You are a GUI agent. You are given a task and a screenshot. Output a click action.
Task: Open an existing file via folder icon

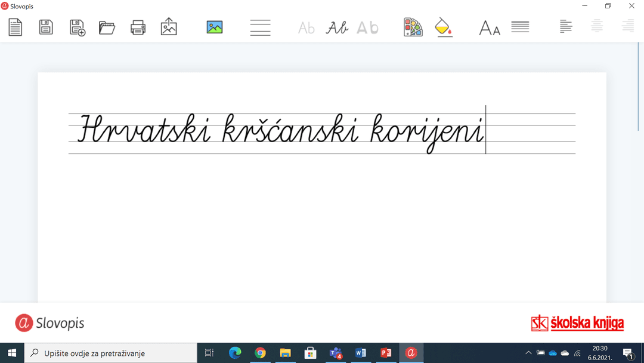click(x=107, y=27)
